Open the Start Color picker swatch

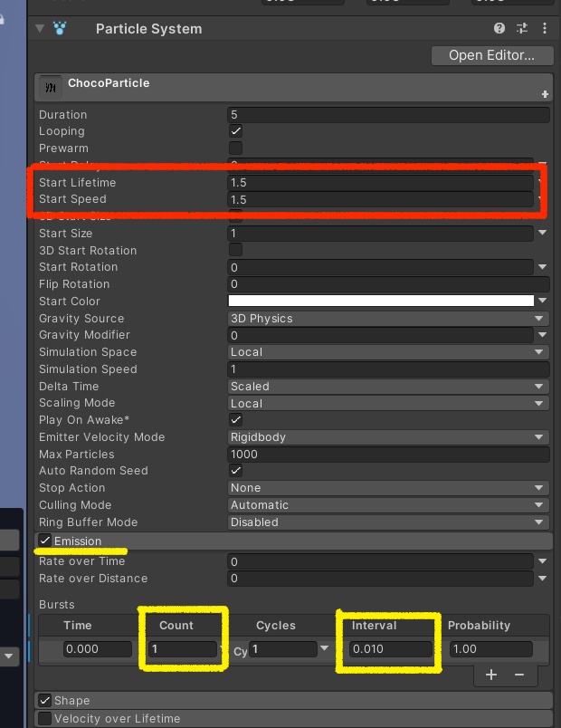pyautogui.click(x=381, y=301)
